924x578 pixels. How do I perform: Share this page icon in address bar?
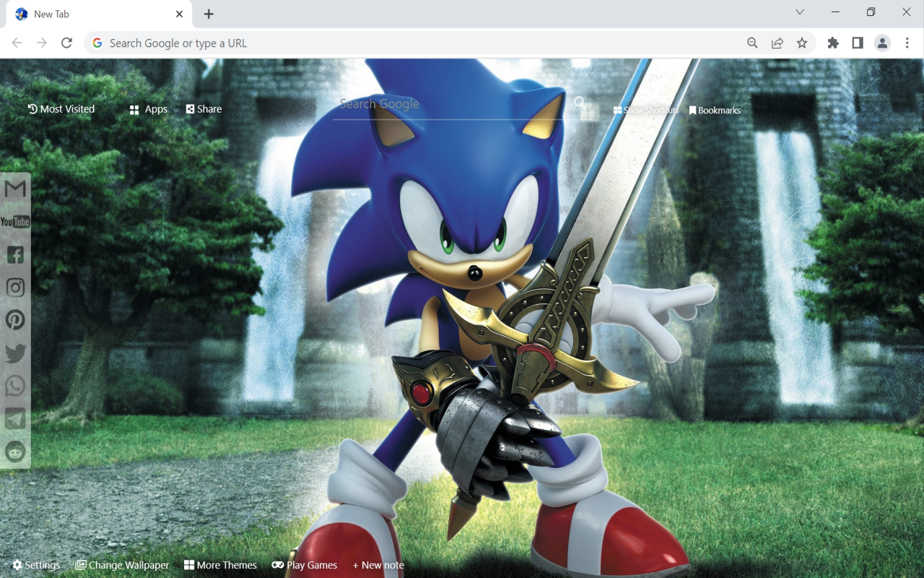pyautogui.click(x=777, y=43)
